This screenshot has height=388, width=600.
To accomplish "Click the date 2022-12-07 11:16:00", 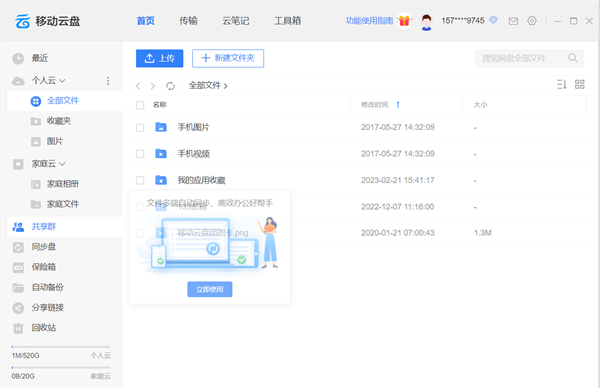I will [x=398, y=207].
